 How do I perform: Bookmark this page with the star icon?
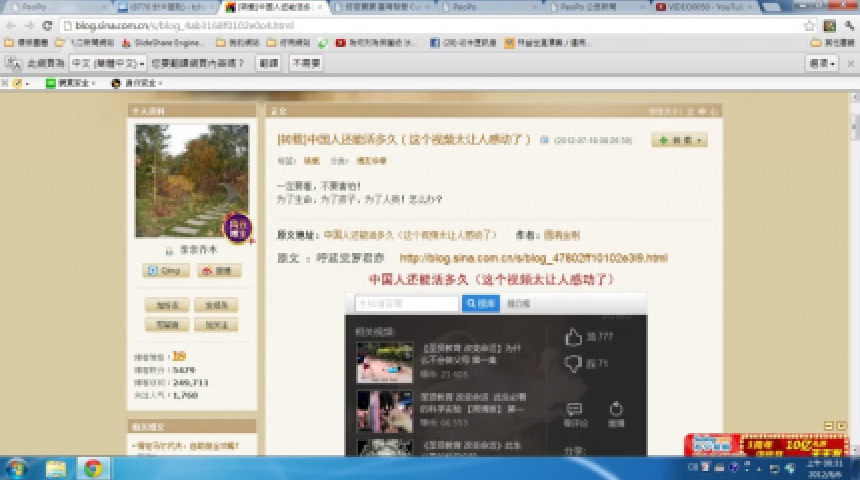click(810, 25)
